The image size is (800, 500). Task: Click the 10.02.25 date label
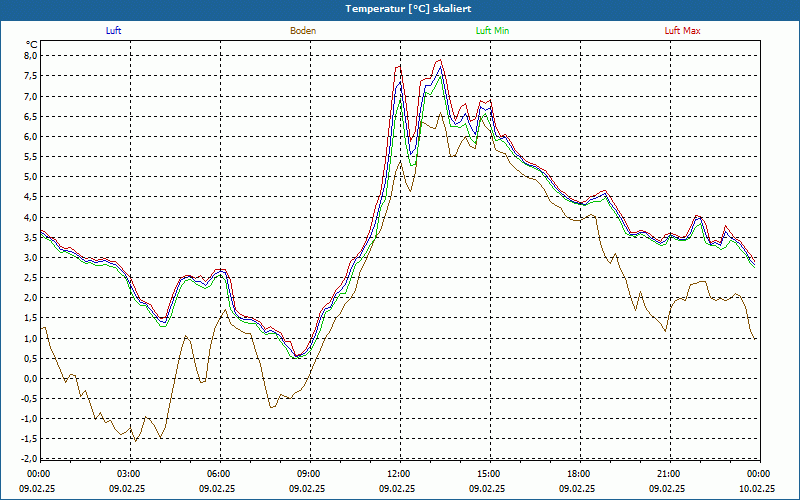tap(757, 488)
